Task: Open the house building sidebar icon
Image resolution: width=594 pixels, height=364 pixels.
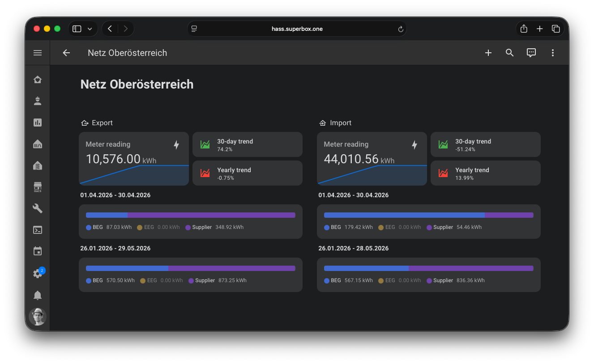Action: (38, 165)
